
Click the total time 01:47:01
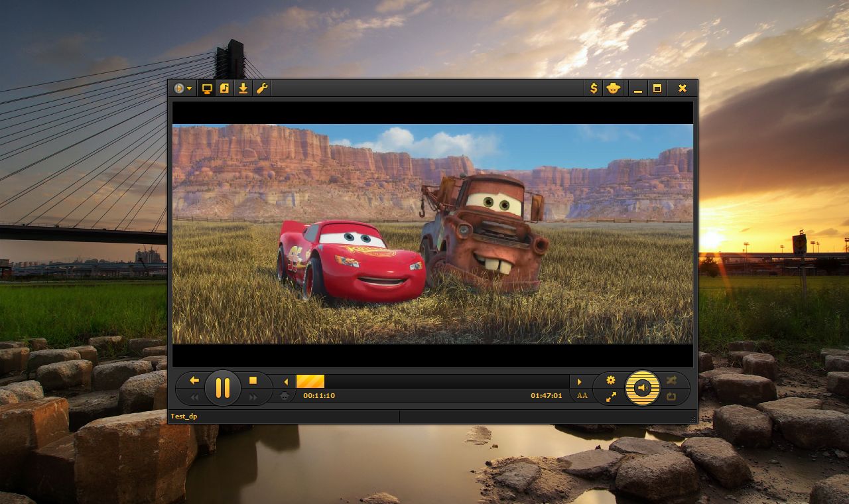coord(546,396)
